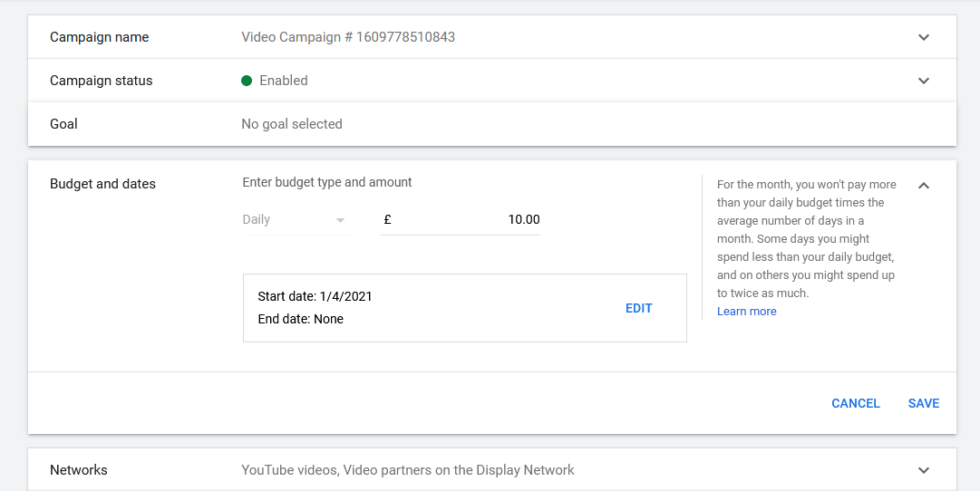Click the Video Campaign # 1609778510843 text
The height and width of the screenshot is (491, 980).
point(348,37)
